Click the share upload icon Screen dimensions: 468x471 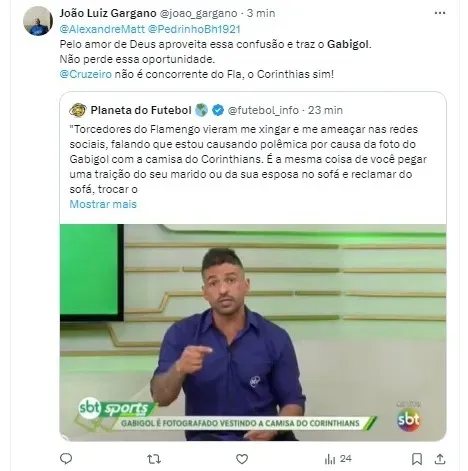click(440, 459)
